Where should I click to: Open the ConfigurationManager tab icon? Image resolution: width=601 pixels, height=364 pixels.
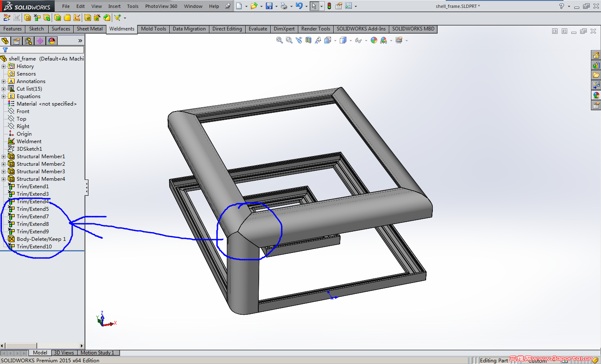coord(28,41)
